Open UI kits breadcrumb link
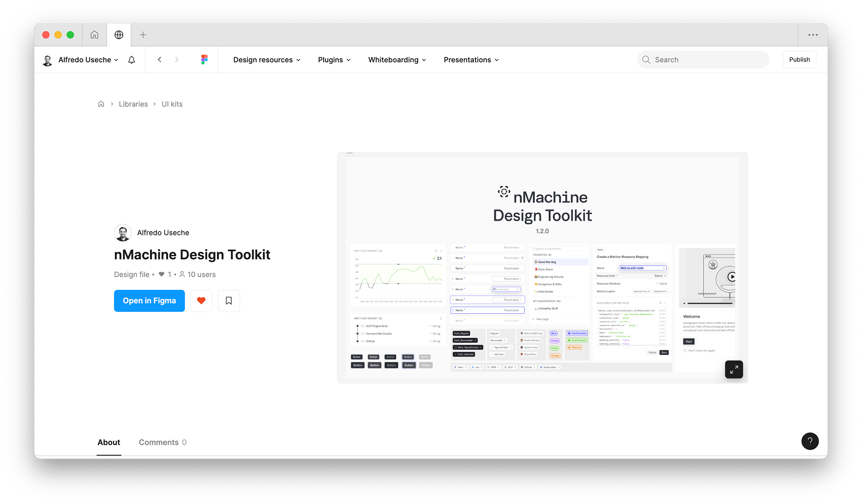The image size is (862, 504). (x=172, y=104)
